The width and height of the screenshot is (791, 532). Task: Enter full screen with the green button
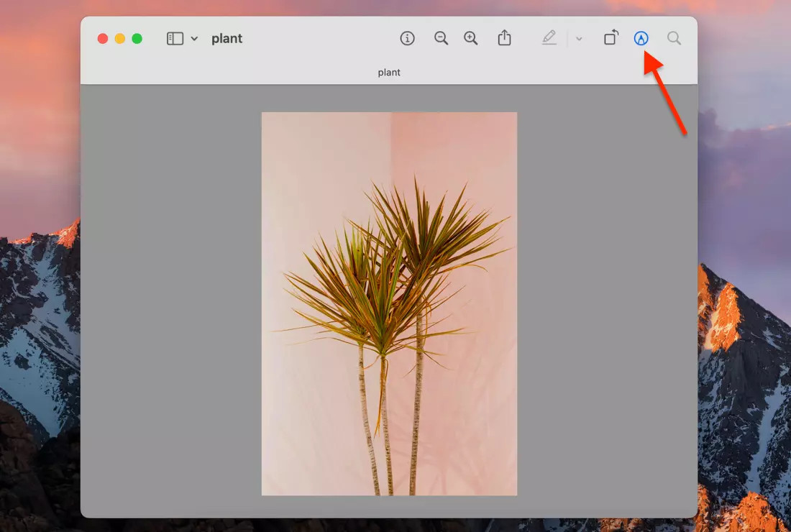137,39
